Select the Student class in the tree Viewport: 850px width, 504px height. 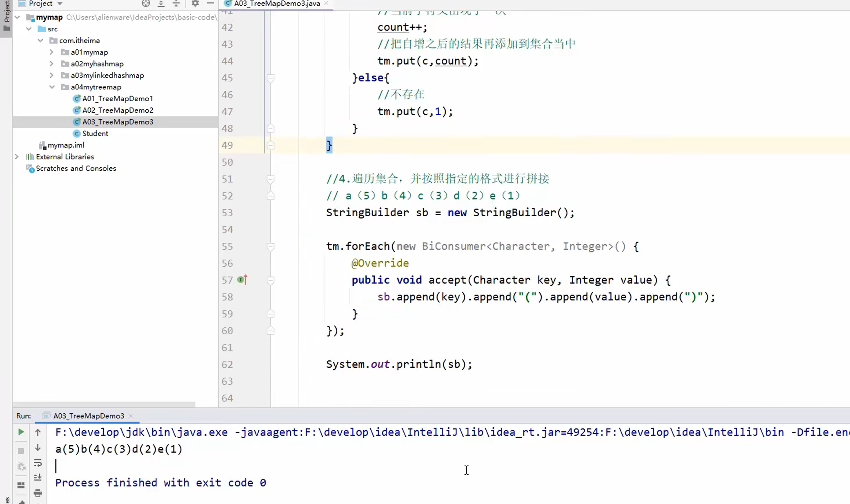pos(95,133)
